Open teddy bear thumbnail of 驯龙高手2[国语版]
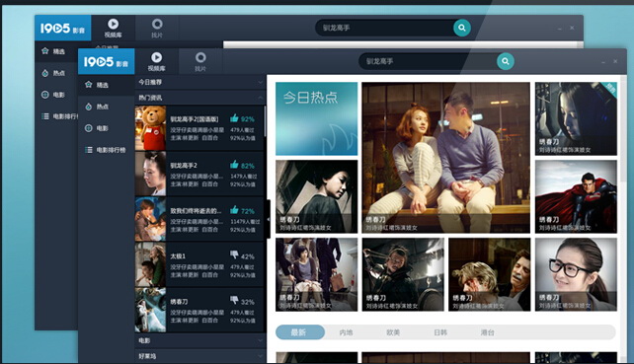This screenshot has width=634, height=364. click(150, 128)
